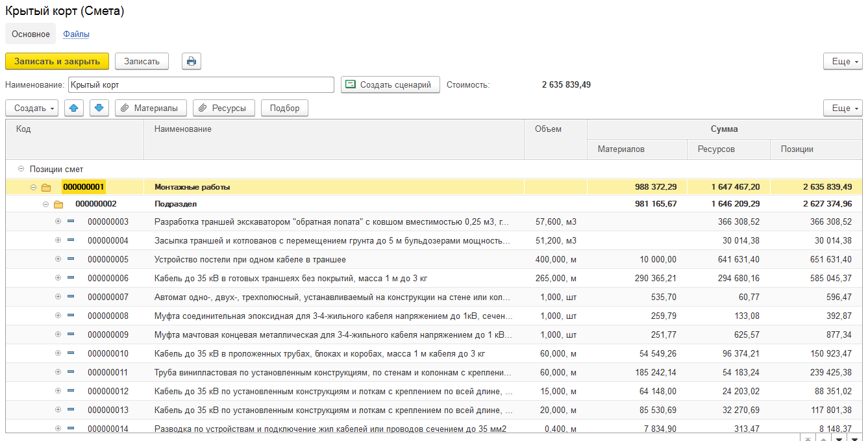Click the Код column header
The width and height of the screenshot is (868, 441).
coord(75,139)
